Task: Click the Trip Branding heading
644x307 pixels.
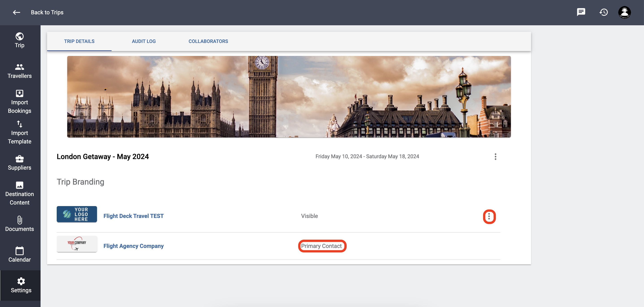Action: (80, 182)
